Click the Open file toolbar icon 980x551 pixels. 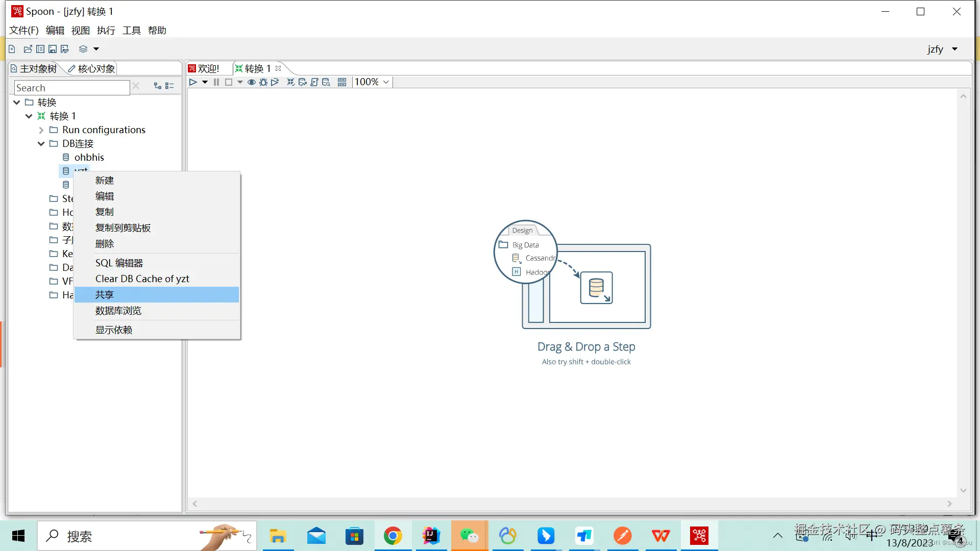click(x=28, y=49)
